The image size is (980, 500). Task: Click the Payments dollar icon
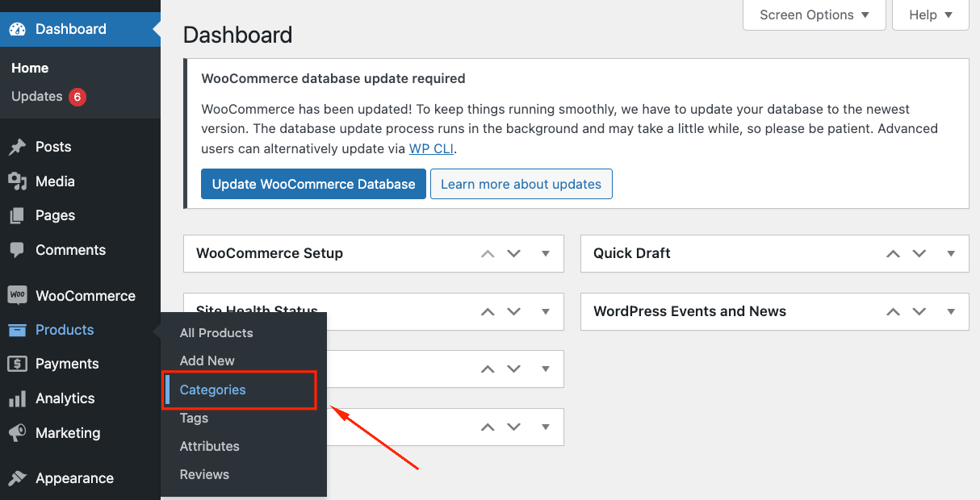[x=18, y=365]
